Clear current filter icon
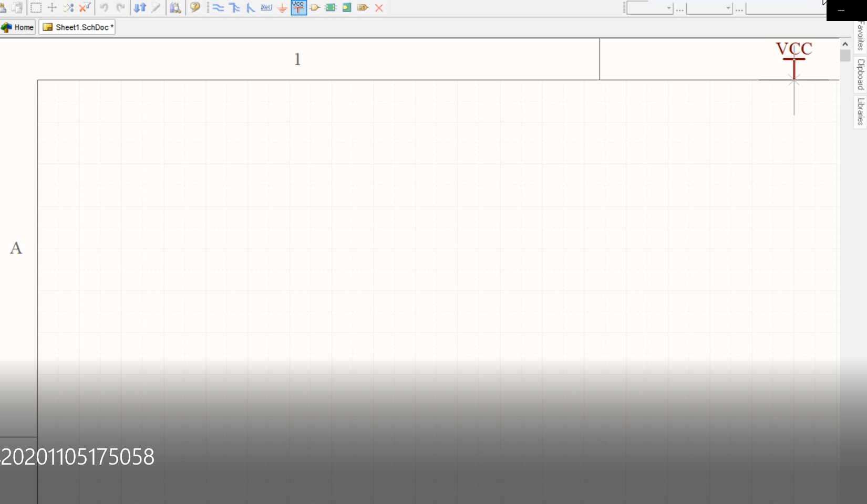This screenshot has height=504, width=867. click(x=85, y=8)
